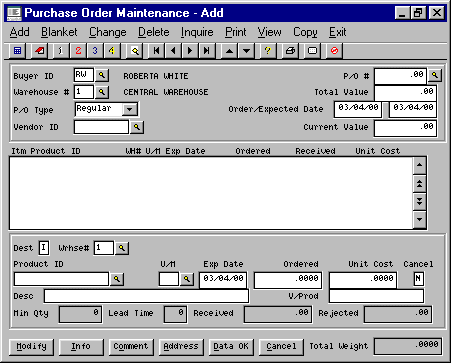The height and width of the screenshot is (363, 451).
Task: Select toolbar icon number 1
Action: (x=61, y=51)
